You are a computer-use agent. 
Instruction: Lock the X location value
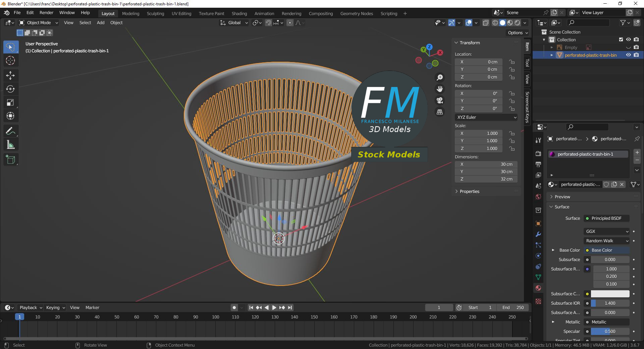[x=512, y=62]
